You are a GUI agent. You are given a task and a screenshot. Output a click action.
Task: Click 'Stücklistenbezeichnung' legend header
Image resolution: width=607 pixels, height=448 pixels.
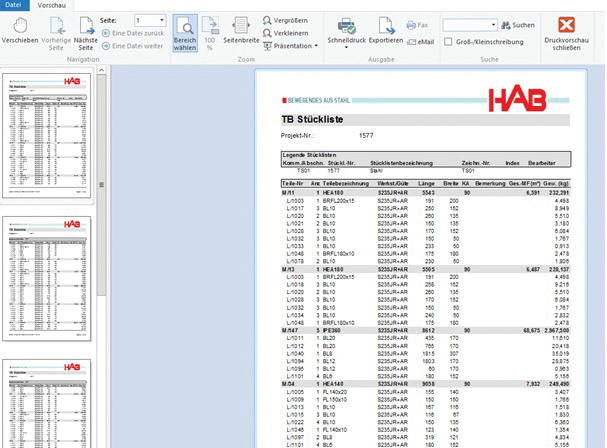[401, 163]
